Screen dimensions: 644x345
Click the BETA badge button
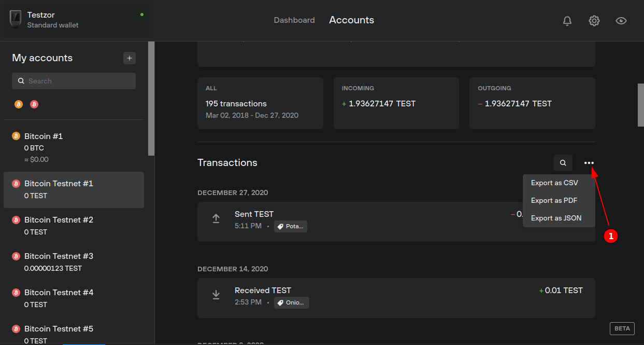tap(622, 328)
